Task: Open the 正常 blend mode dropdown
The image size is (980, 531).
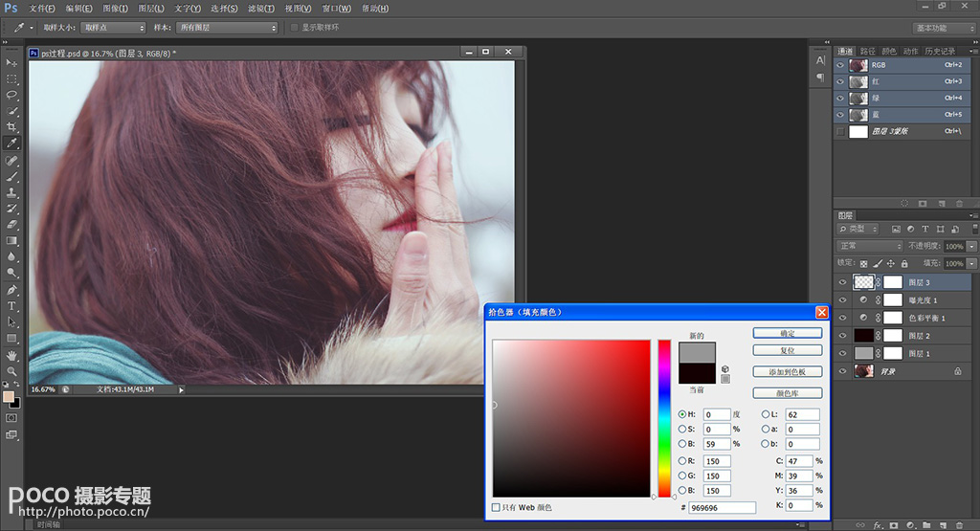Action: coord(869,246)
